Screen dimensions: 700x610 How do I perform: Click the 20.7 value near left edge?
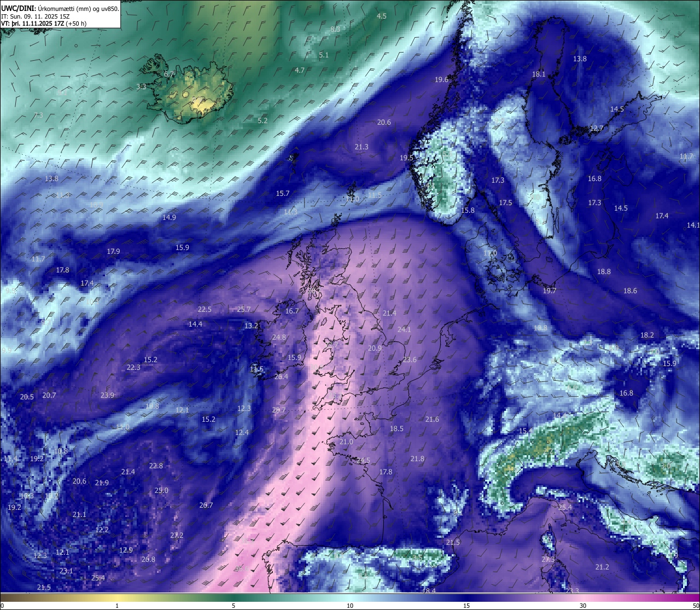click(49, 396)
